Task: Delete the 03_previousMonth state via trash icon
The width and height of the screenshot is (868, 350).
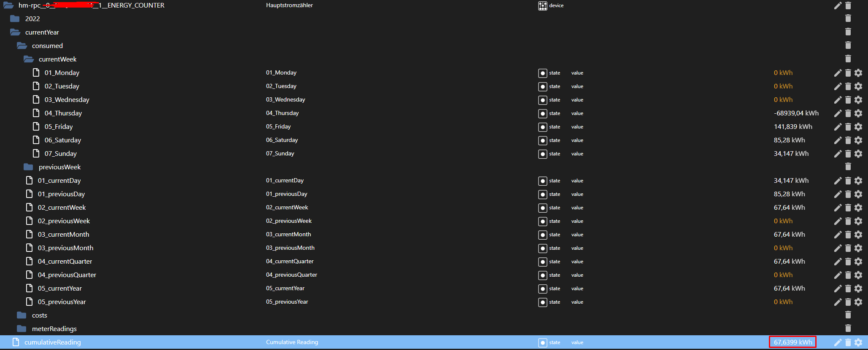Action: pyautogui.click(x=848, y=248)
